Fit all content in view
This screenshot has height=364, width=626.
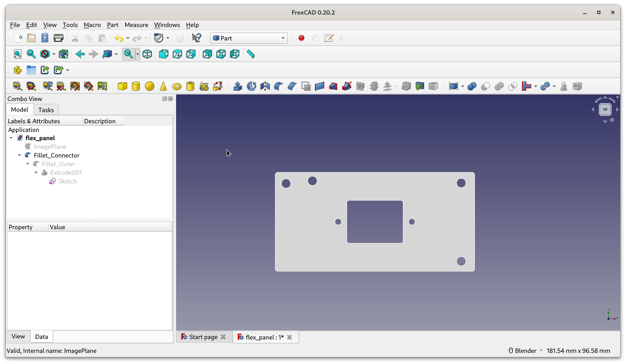(x=18, y=54)
